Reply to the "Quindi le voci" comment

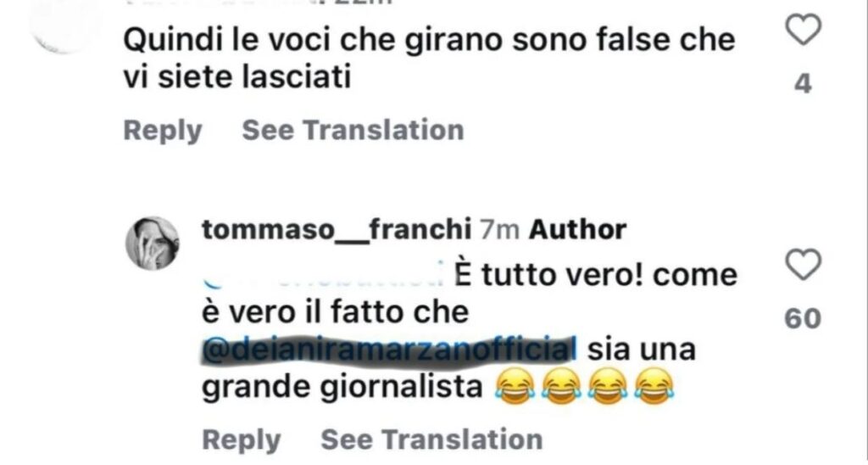click(162, 131)
